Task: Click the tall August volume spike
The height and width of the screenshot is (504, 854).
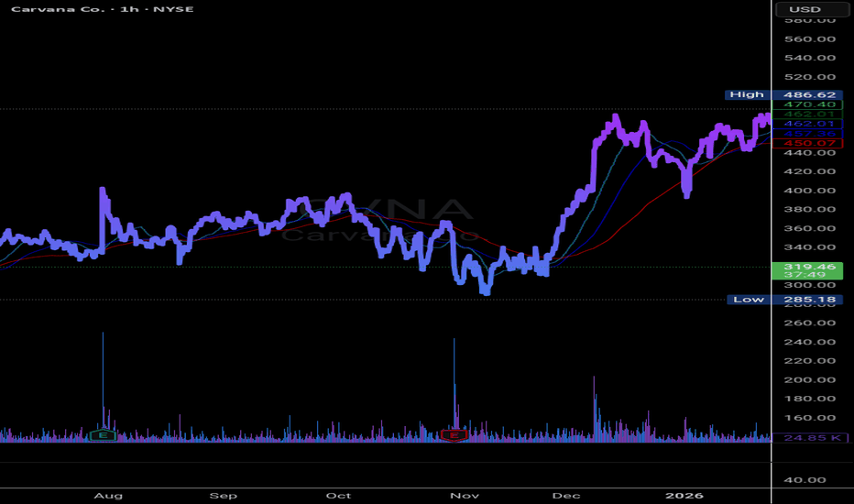Action: tap(103, 367)
